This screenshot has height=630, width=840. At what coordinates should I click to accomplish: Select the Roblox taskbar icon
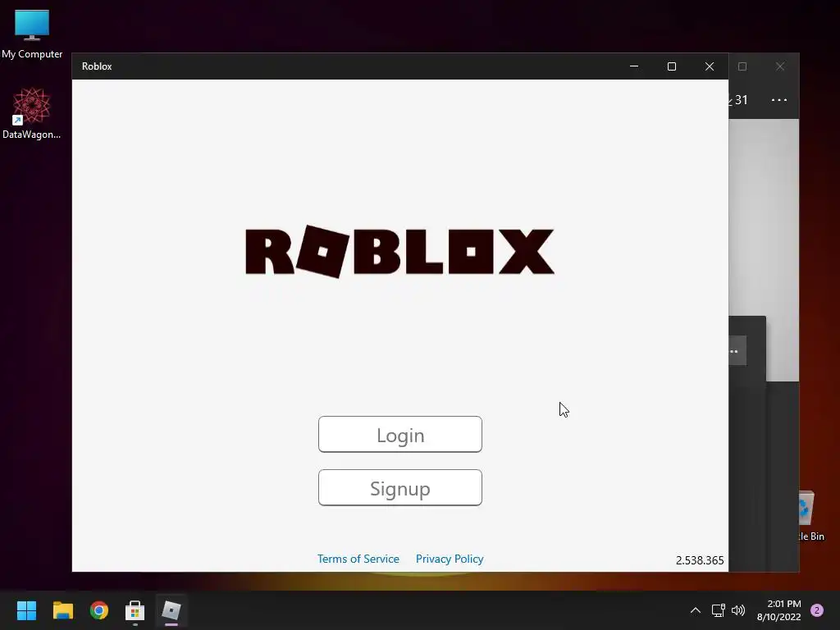click(x=171, y=610)
